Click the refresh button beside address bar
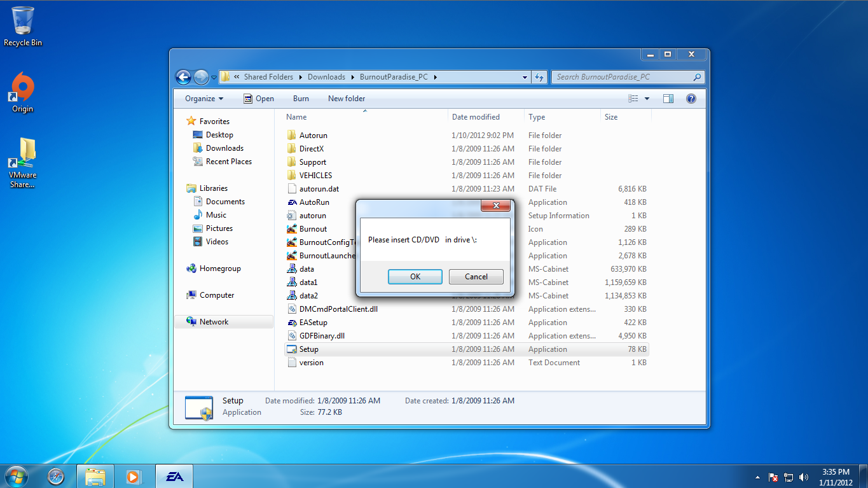 (x=539, y=77)
